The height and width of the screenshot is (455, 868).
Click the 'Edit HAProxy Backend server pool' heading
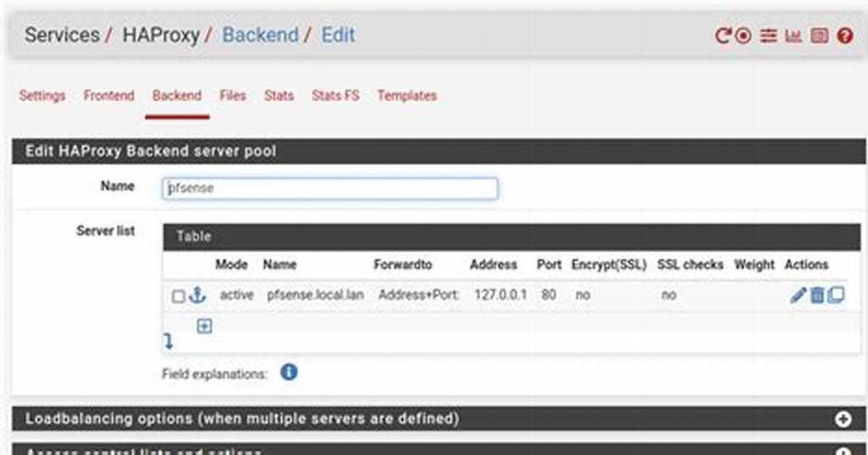(x=151, y=151)
